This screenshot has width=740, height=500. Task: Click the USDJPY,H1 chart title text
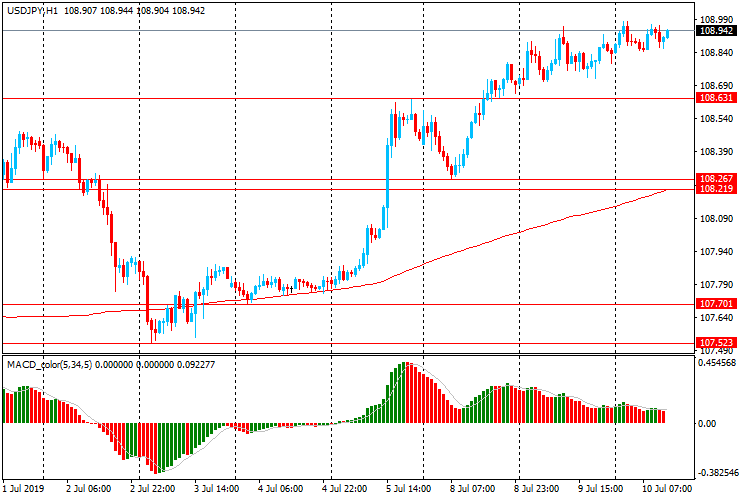[x=33, y=10]
